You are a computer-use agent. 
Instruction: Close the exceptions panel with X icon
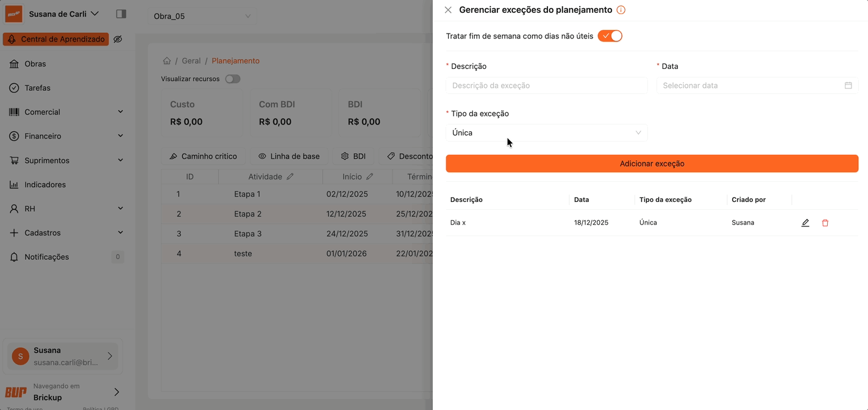click(x=448, y=10)
